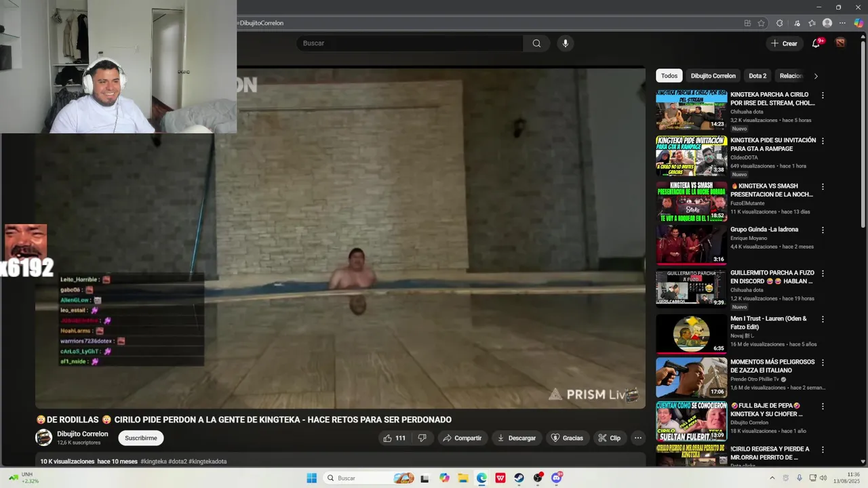Open the Dibujito Correlon channel name
The height and width of the screenshot is (488, 868).
(x=83, y=434)
